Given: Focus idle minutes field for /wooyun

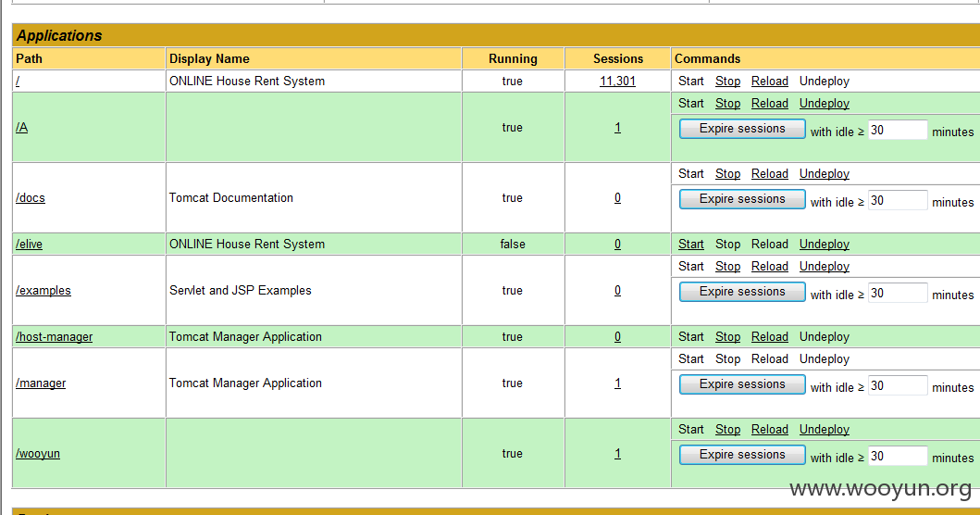Looking at the screenshot, I should 898,456.
